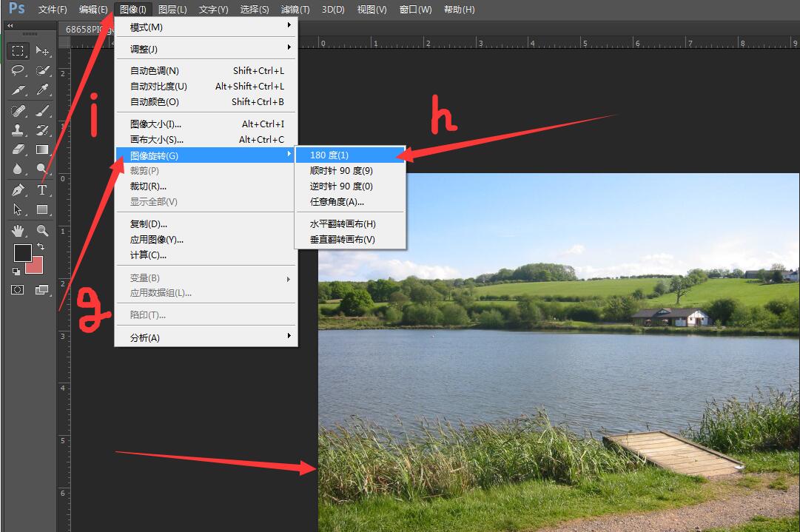
Task: Toggle Quick Mask mode
Action: point(18,290)
